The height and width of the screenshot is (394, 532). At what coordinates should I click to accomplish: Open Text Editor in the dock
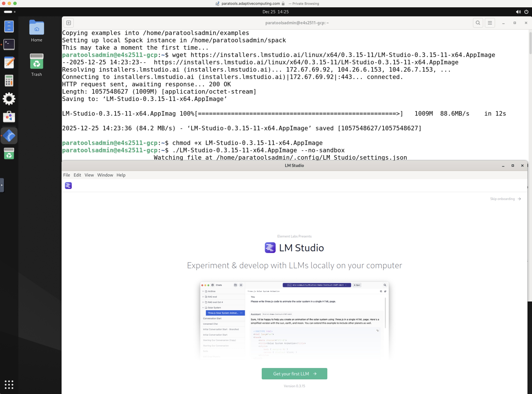pyautogui.click(x=9, y=63)
